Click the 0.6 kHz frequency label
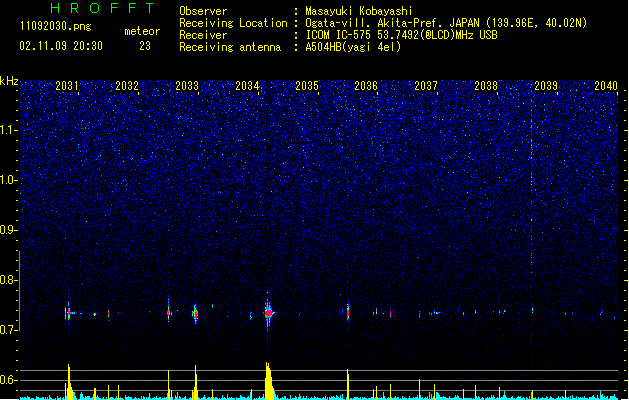Image resolution: width=629 pixels, height=400 pixels. [8, 380]
